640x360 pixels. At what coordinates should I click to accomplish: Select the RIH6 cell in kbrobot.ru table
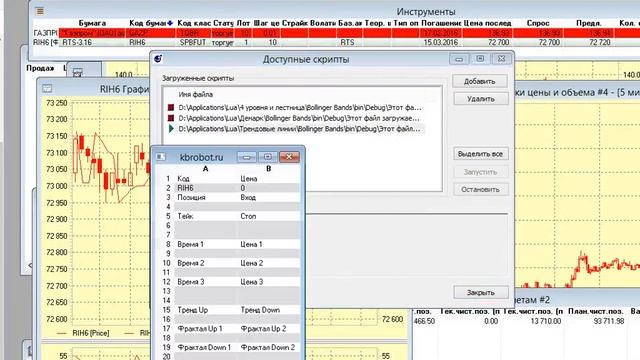point(206,188)
